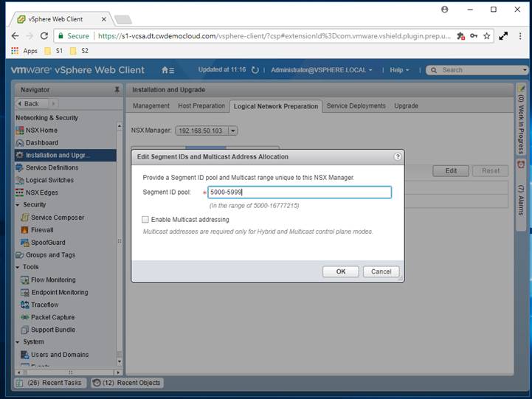This screenshot has width=532, height=399.
Task: Enable Multicast addressing checkbox
Action: pos(145,220)
